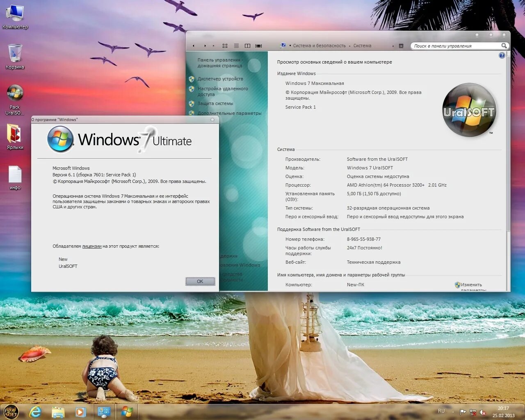
Task: Open the breadcrumb dropdown after 'Система и безопасность'
Action: [350, 46]
